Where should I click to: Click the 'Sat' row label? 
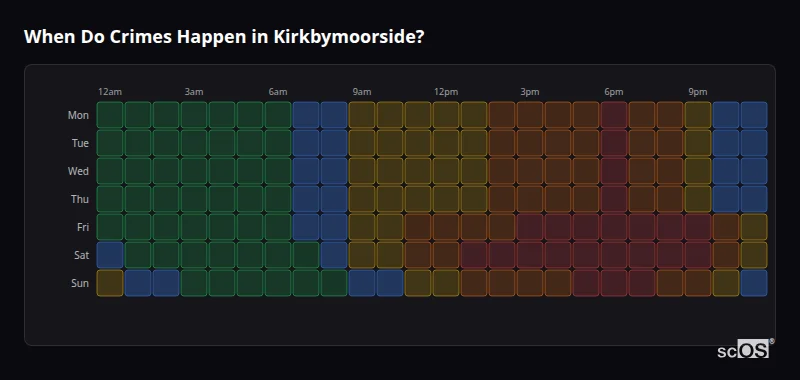point(82,255)
